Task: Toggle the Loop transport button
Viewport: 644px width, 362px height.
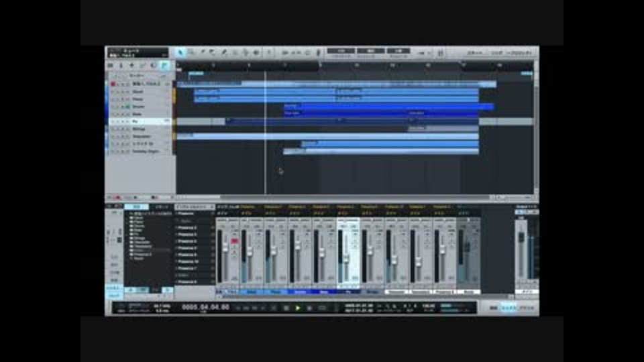Action: click(x=322, y=308)
